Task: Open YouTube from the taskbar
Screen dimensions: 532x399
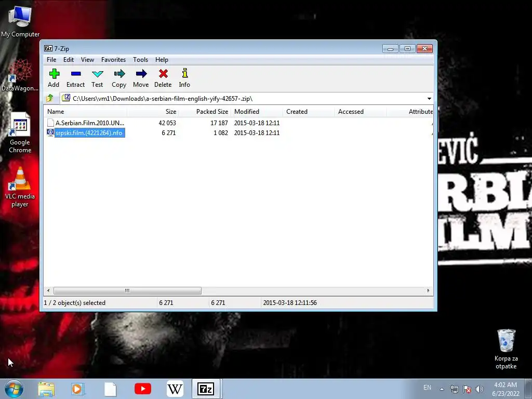Action: [x=143, y=389]
